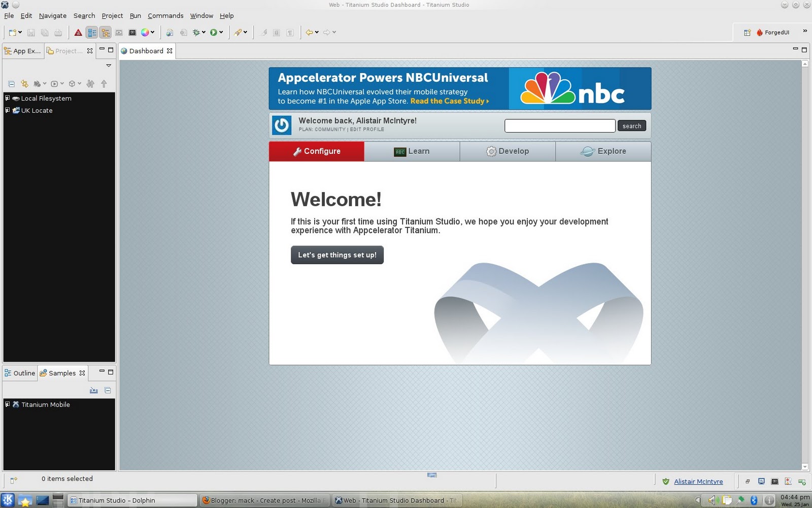Image resolution: width=812 pixels, height=508 pixels.
Task: Toggle the marker icon beside Local Filesystem
Action: [7, 98]
